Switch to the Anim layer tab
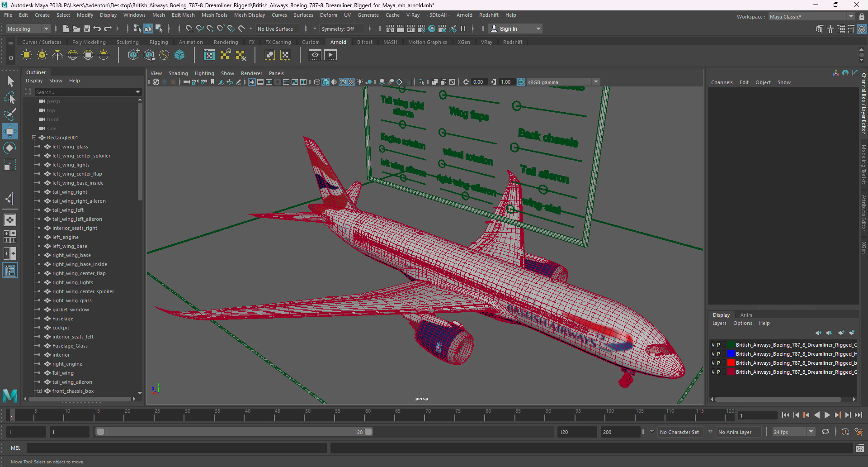This screenshot has height=467, width=868. pyautogui.click(x=746, y=315)
